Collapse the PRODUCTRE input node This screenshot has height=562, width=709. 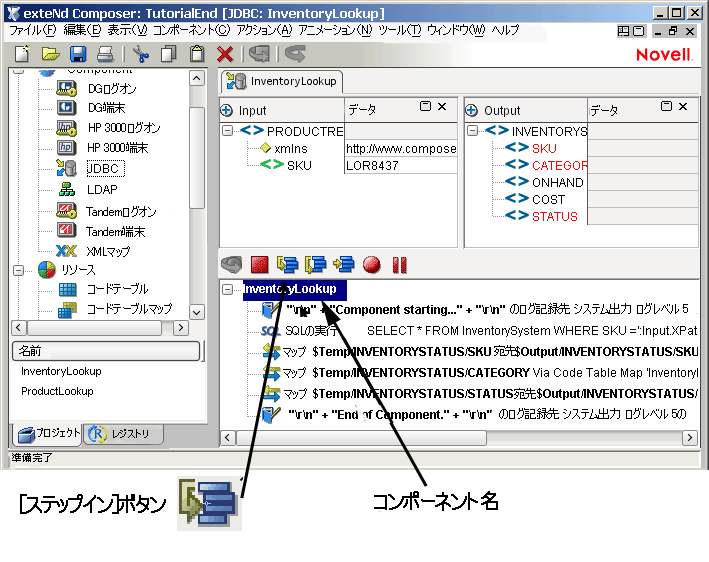point(227,131)
